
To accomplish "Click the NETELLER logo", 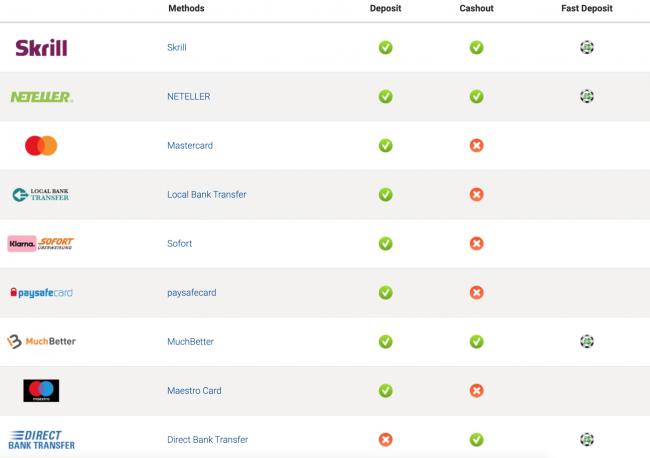I will [41, 97].
